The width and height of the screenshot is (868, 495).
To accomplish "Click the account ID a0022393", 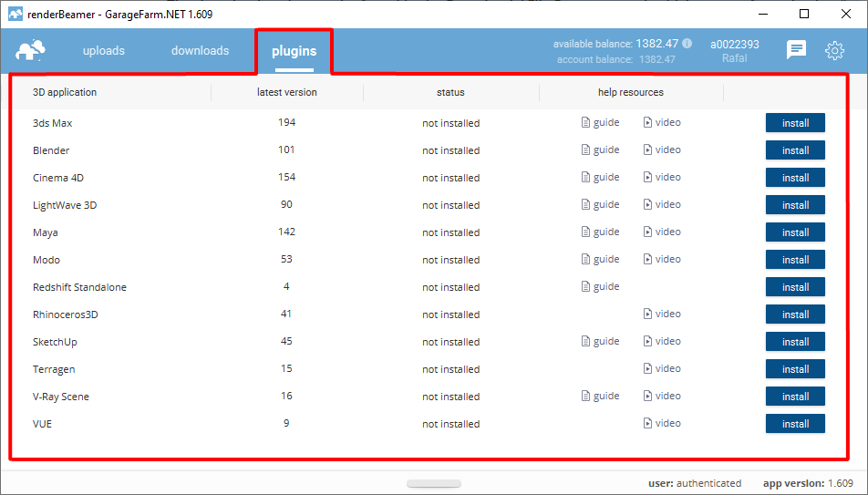I will coord(735,45).
